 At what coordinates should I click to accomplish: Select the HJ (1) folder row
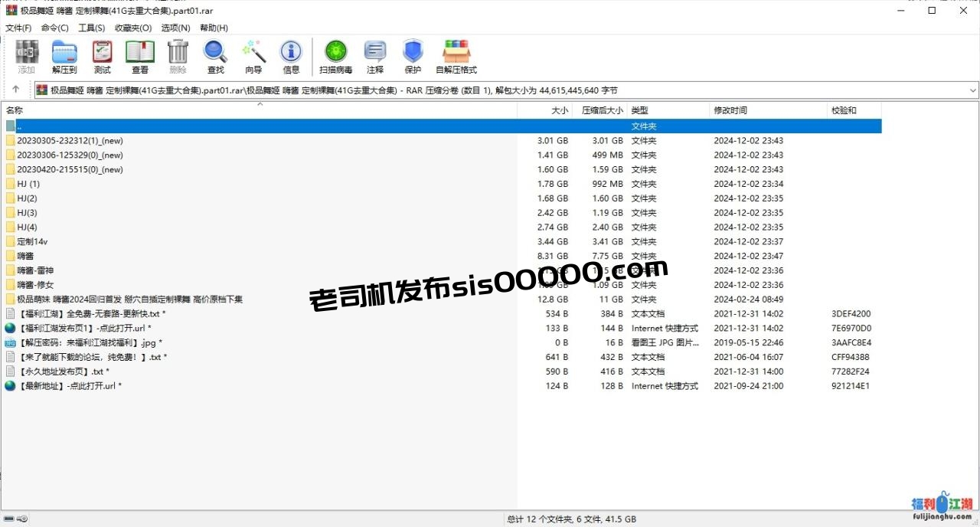pyautogui.click(x=28, y=184)
